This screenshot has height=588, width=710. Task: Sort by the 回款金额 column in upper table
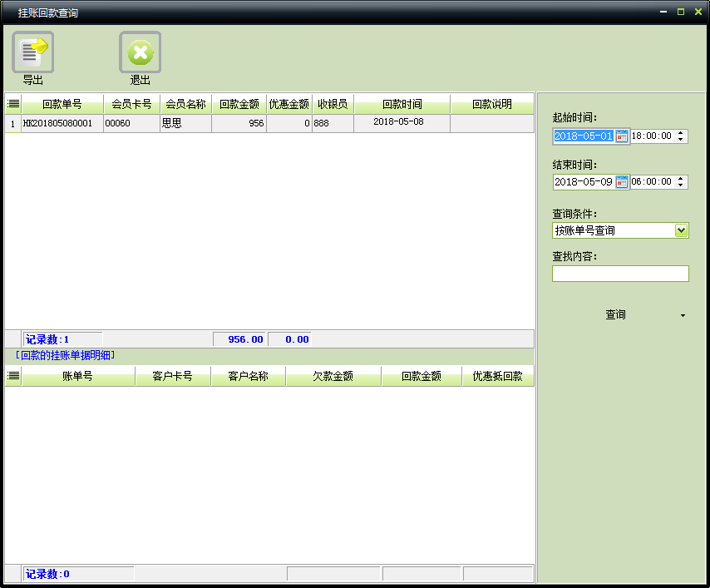pyautogui.click(x=239, y=105)
